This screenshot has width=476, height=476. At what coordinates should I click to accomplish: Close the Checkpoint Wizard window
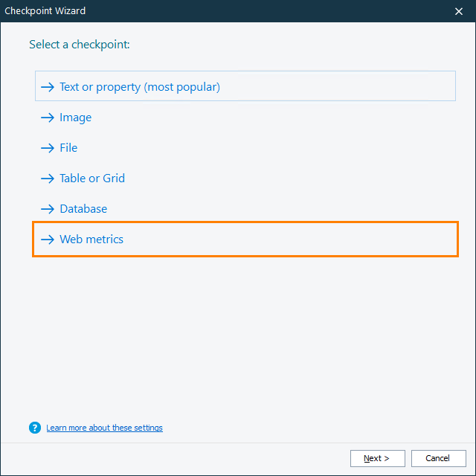(x=459, y=10)
